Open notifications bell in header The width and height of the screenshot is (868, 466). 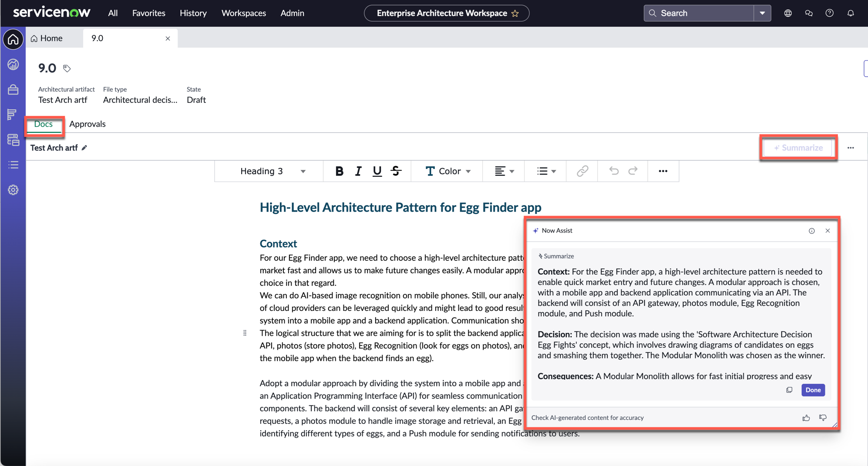pos(851,13)
